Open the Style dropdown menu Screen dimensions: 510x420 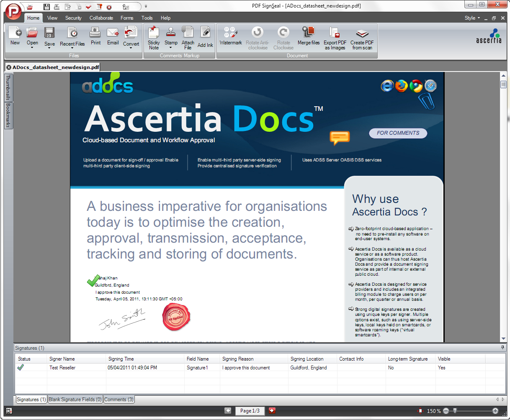coord(472,18)
